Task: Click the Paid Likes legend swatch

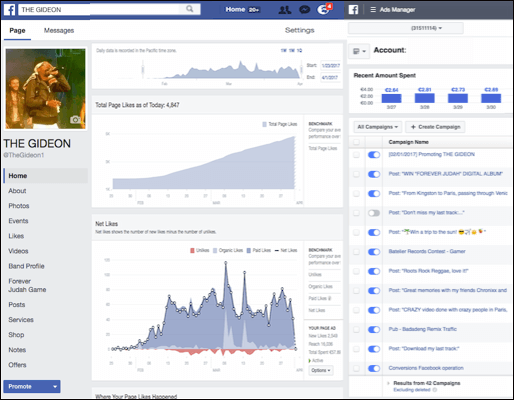Action: click(x=249, y=250)
